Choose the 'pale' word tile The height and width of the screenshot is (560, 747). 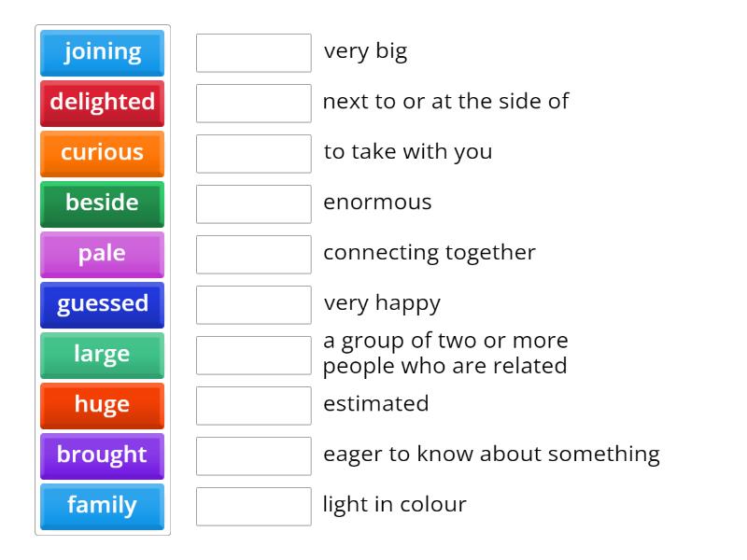101,254
